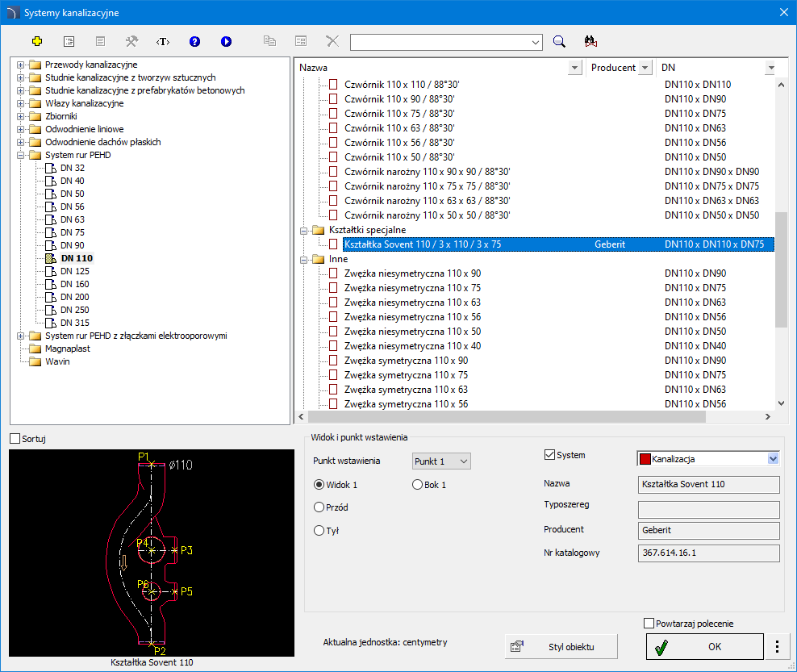This screenshot has width=797, height=672.
Task: Click the three-dot menu beside OK
Action: [x=777, y=646]
